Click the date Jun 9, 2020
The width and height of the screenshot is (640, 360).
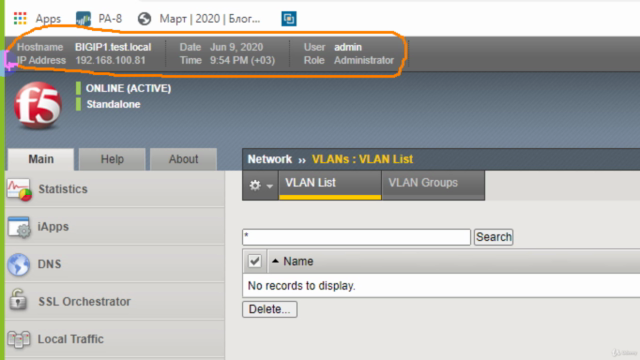236,47
